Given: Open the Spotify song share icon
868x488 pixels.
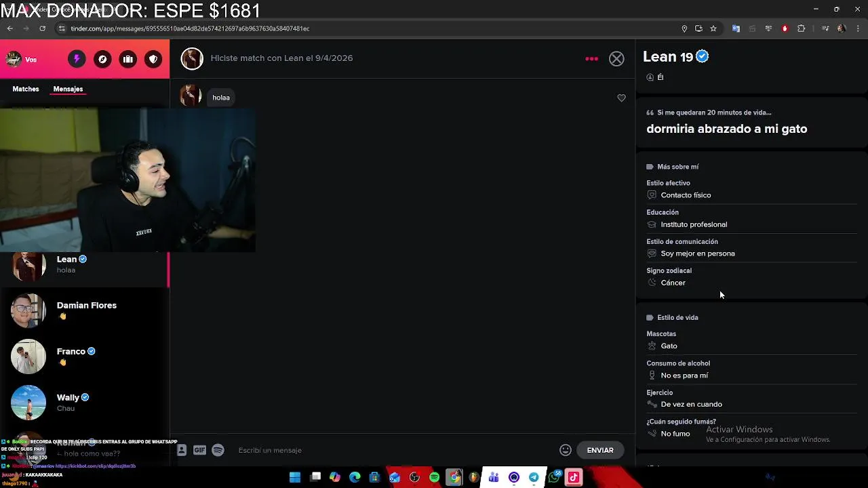Looking at the screenshot, I should tap(218, 450).
